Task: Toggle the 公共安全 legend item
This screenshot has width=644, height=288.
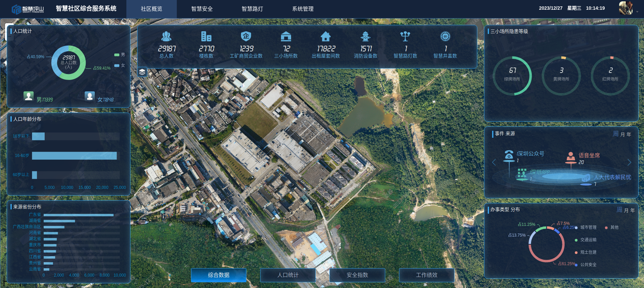Action: click(x=586, y=265)
